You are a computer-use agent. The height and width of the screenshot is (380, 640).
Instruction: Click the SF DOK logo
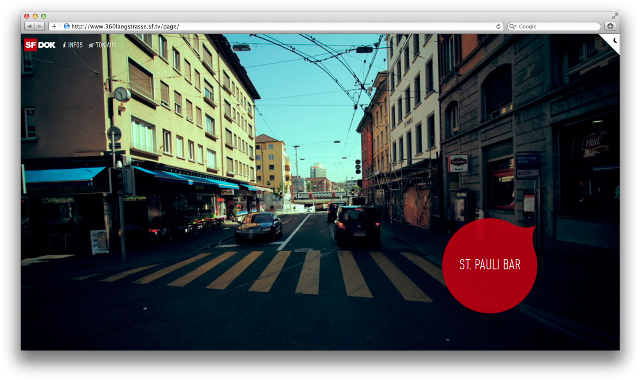(40, 45)
